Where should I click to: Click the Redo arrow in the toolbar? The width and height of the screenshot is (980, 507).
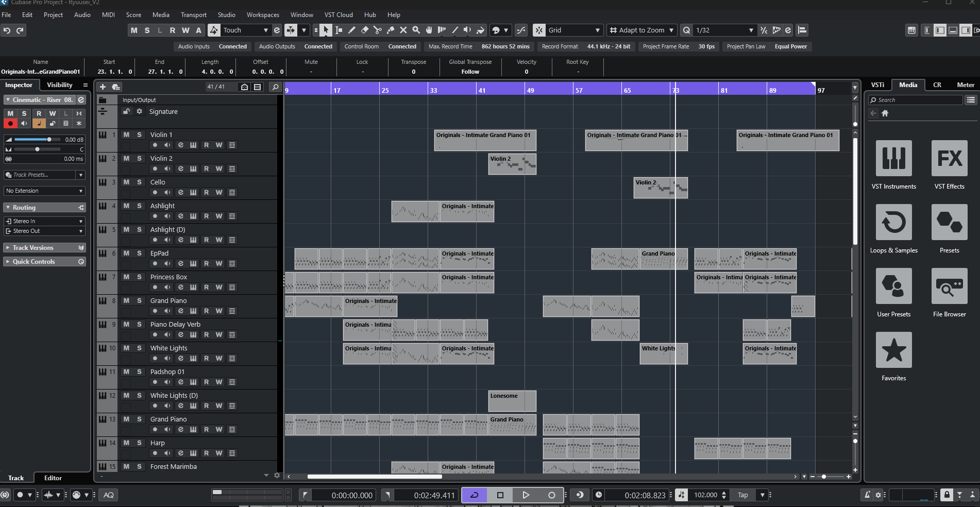click(20, 30)
